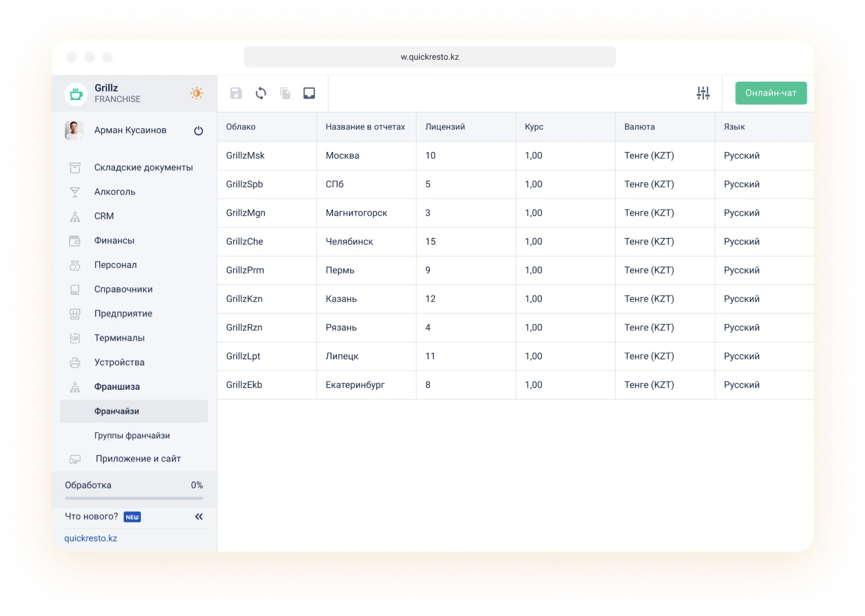Screen dimensions: 865x616
Task: Toggle the sun light theme switch
Action: tap(197, 94)
